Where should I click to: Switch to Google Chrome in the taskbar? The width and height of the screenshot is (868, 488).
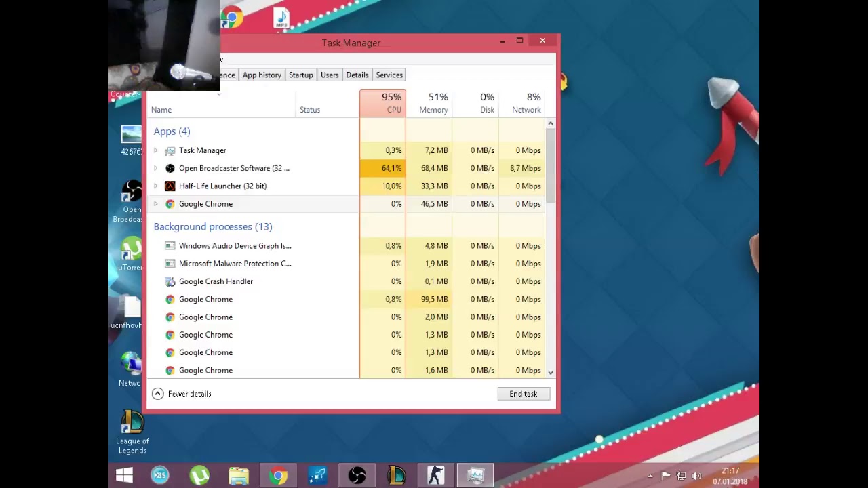point(278,475)
